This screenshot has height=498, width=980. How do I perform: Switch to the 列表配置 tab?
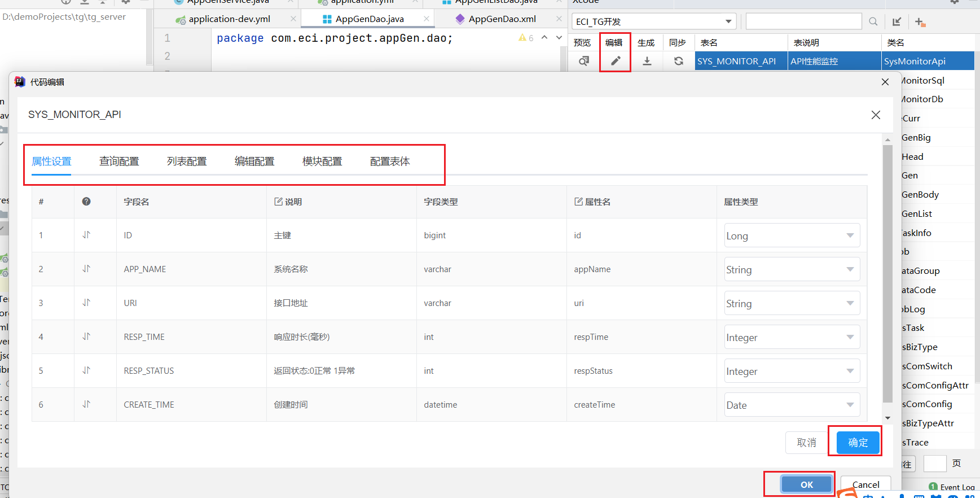click(187, 161)
